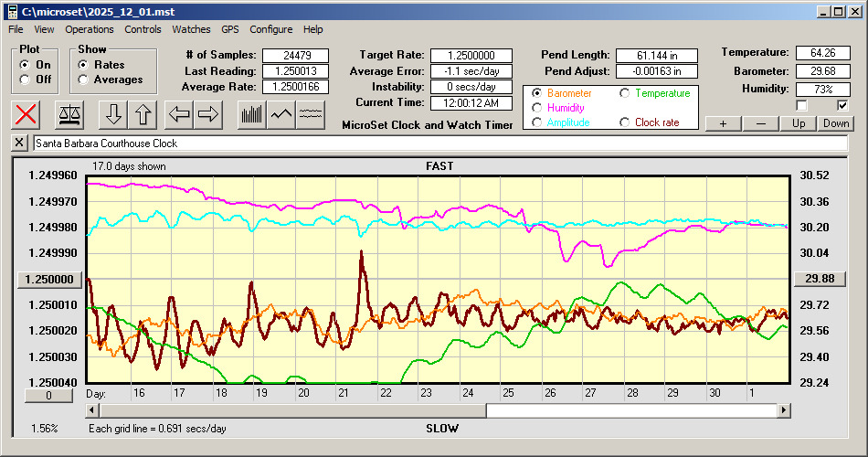Select the wavy lines smoothing icon
The width and height of the screenshot is (868, 457).
[311, 114]
